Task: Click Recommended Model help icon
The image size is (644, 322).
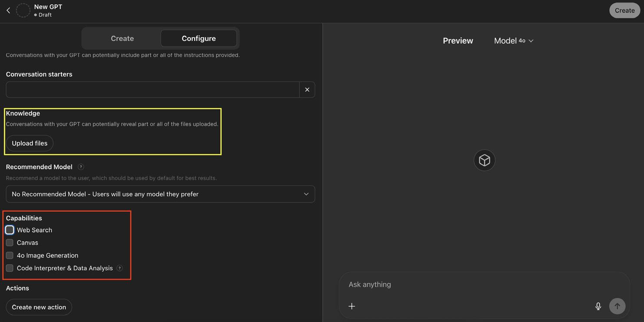Action: 81,167
